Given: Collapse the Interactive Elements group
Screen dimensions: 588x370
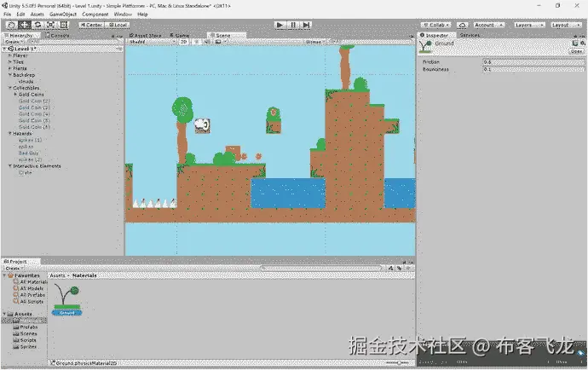Looking at the screenshot, I should coord(9,166).
